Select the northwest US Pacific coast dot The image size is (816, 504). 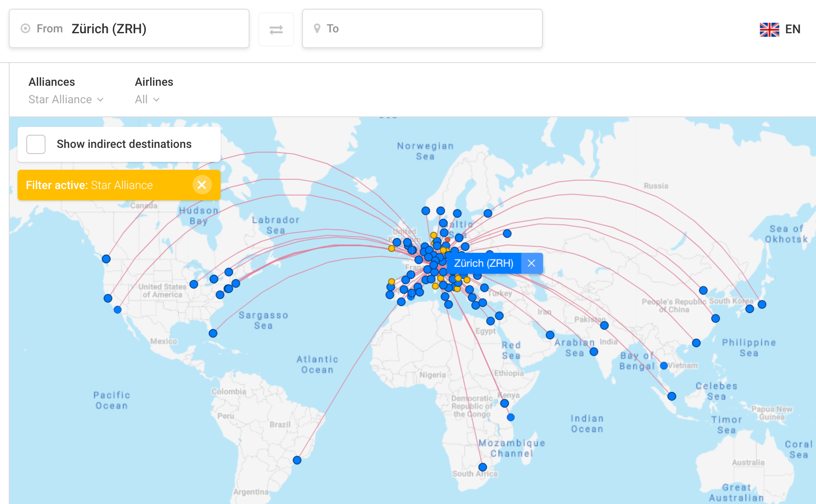coord(106,259)
